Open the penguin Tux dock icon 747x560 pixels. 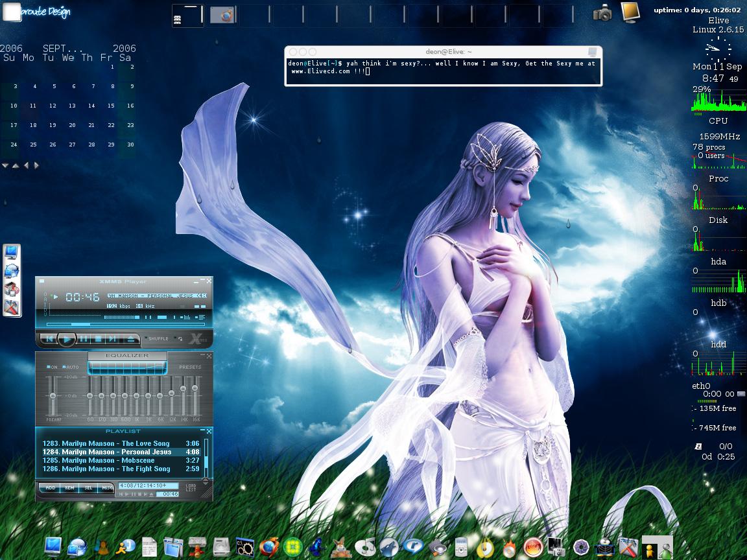(605, 547)
